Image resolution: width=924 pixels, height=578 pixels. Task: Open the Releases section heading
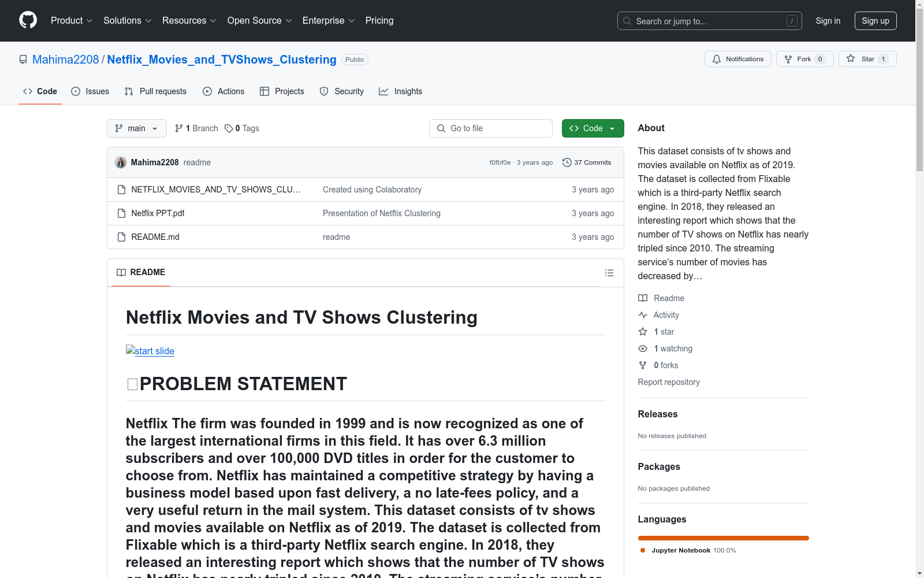pos(658,414)
